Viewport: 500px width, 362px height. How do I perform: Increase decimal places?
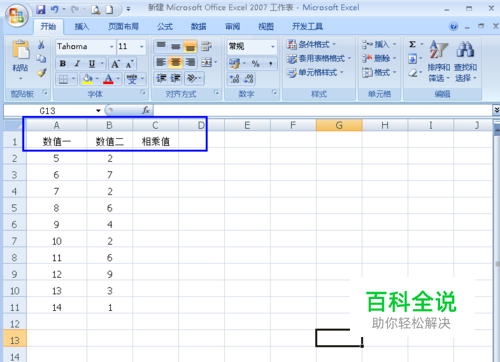pyautogui.click(x=235, y=79)
